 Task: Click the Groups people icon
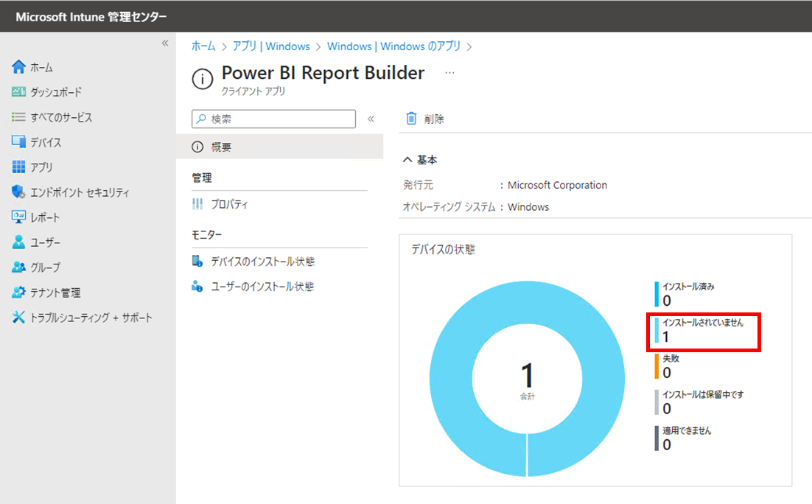(x=18, y=267)
